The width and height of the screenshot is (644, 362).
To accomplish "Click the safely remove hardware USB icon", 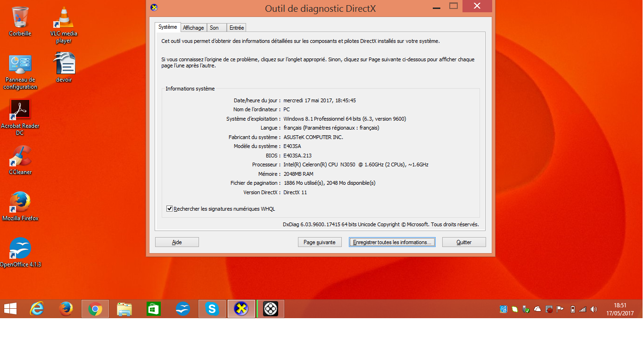I will coord(526,309).
